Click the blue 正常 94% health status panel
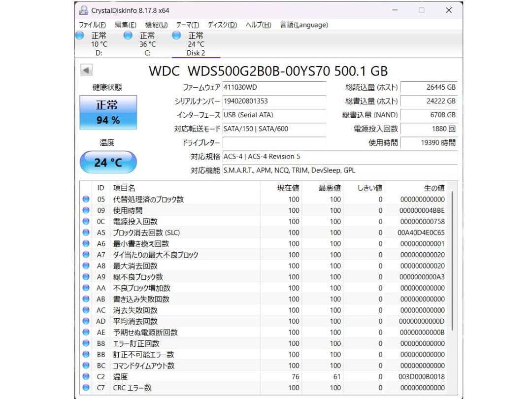This screenshot has height=399, width=532. click(x=108, y=112)
